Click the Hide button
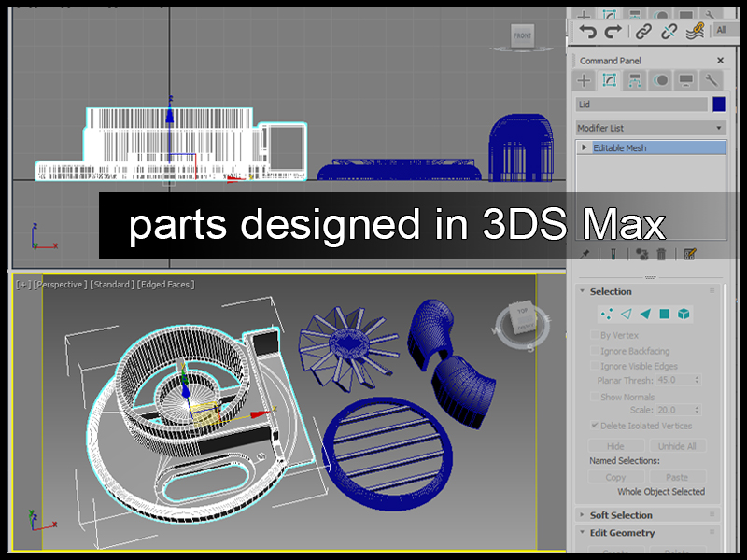 point(616,446)
